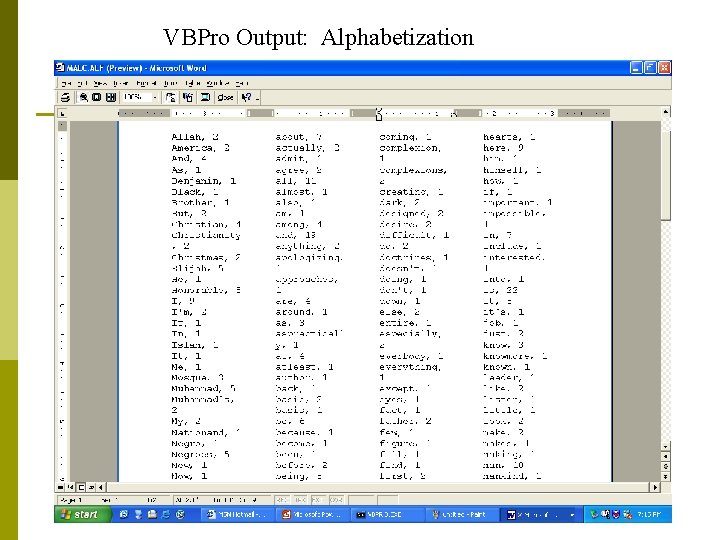Click the entry 'creating, 1' in third column

point(411,192)
